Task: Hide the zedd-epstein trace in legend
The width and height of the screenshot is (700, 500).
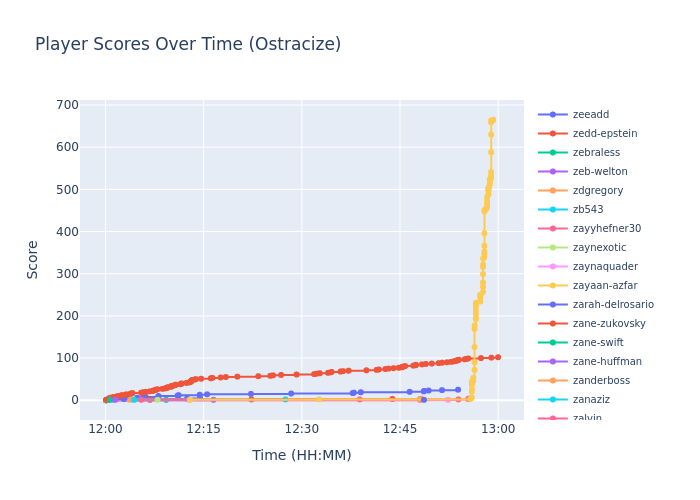Action: click(606, 134)
